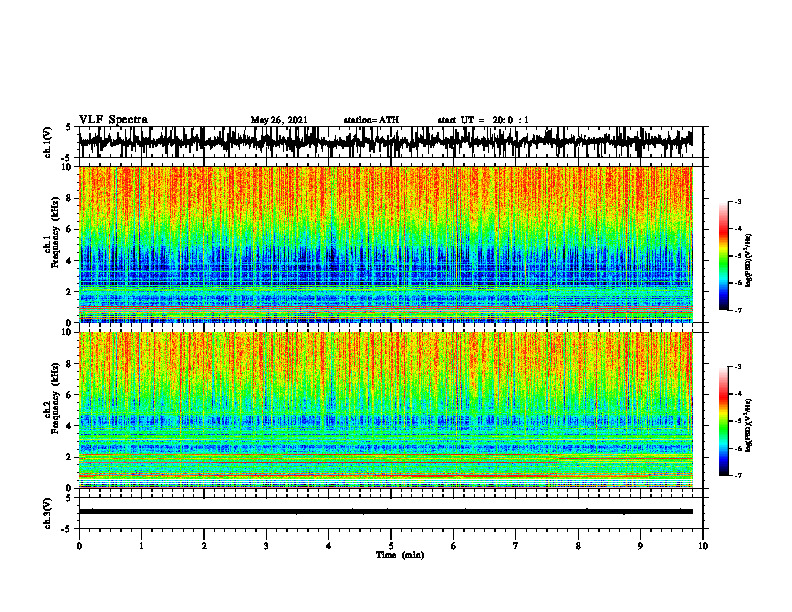Click time axis tick label '3'
This screenshot has width=792, height=612.
coord(266,546)
